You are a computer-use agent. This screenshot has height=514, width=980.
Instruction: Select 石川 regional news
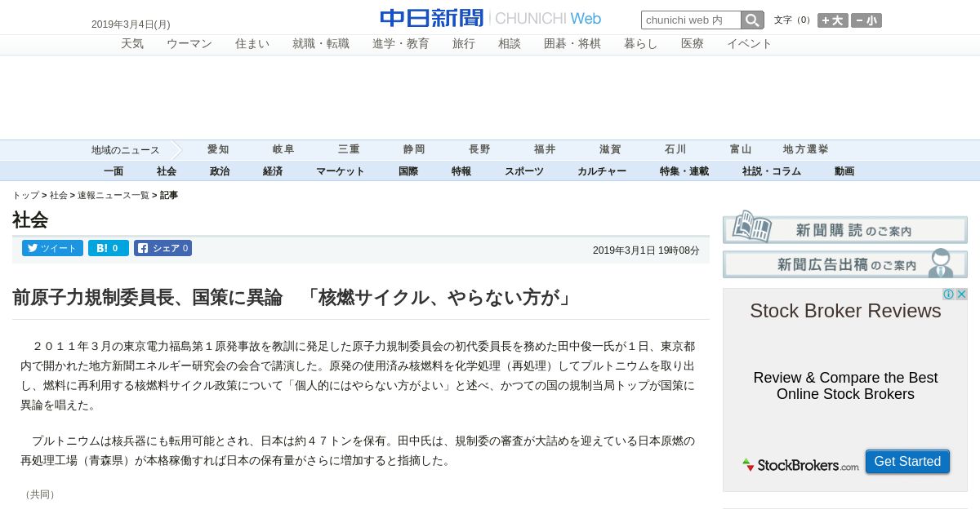pyautogui.click(x=675, y=149)
